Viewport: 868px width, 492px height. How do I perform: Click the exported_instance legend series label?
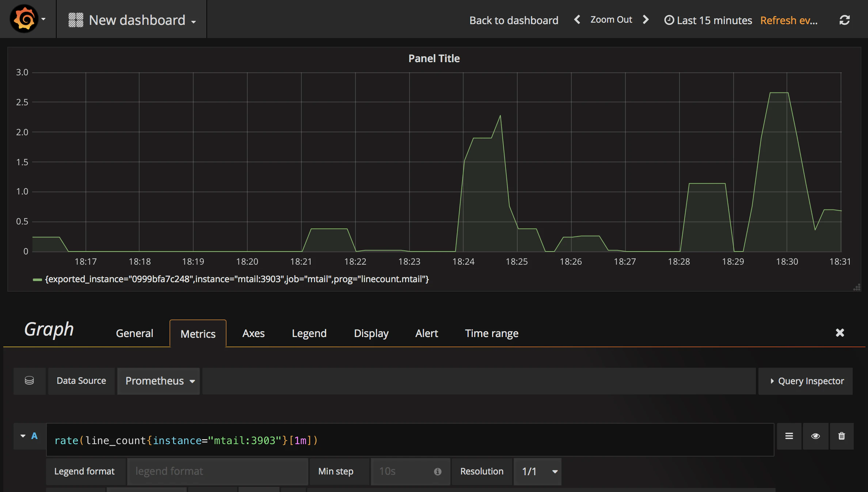pos(237,279)
